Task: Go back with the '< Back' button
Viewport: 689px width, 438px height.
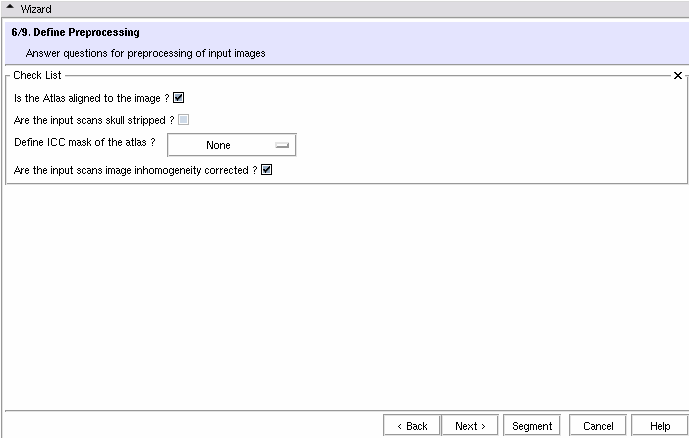Action: pyautogui.click(x=411, y=426)
